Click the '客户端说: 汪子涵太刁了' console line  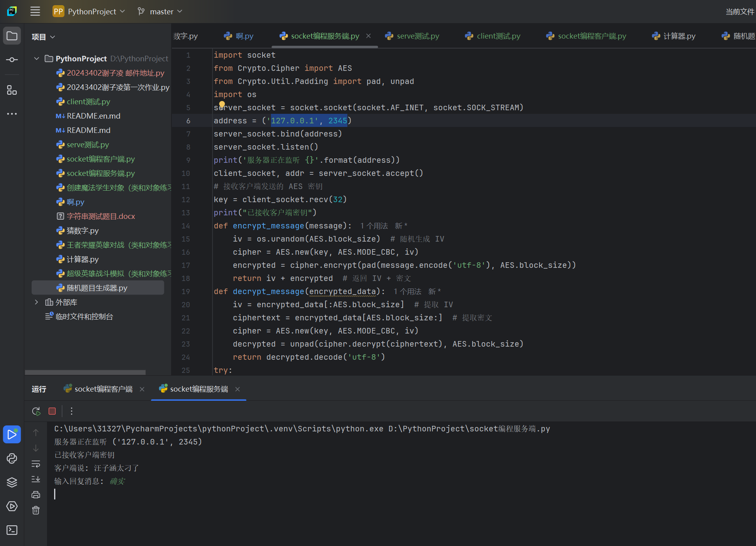coord(96,468)
